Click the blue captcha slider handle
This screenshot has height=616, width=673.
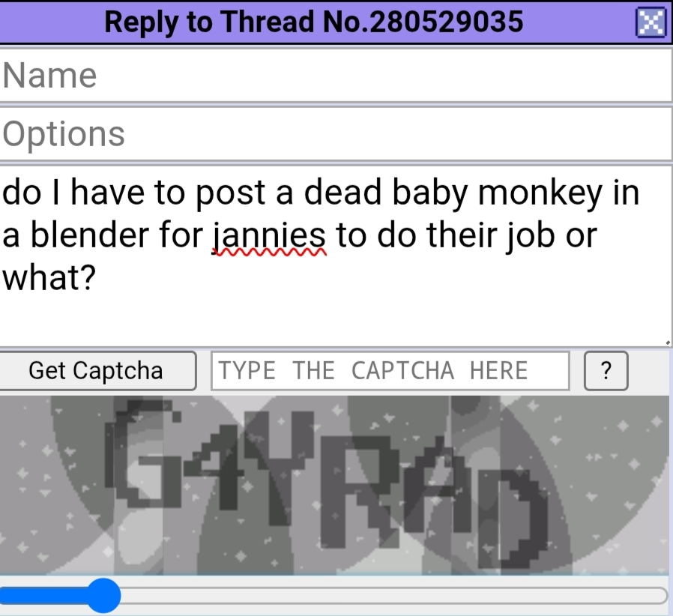tap(103, 596)
